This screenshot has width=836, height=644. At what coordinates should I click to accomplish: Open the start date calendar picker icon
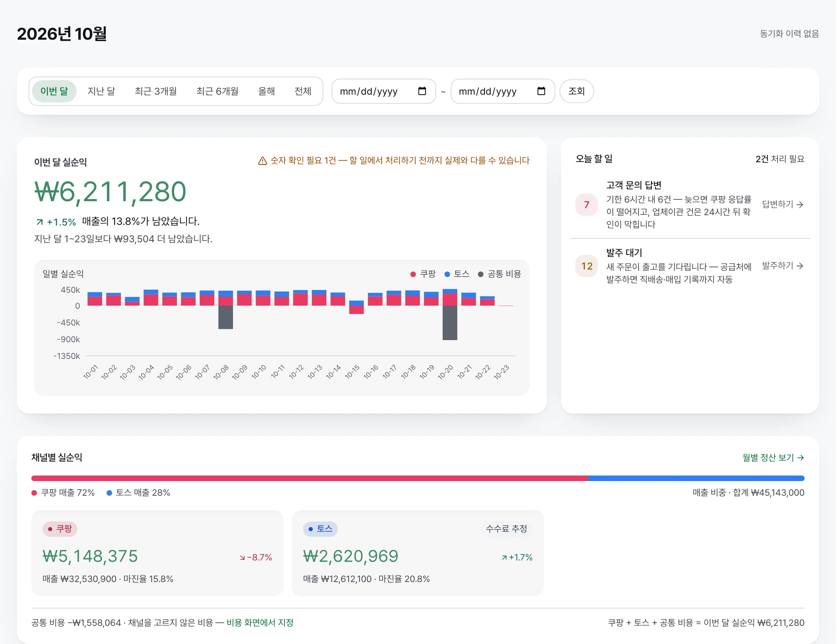(422, 91)
